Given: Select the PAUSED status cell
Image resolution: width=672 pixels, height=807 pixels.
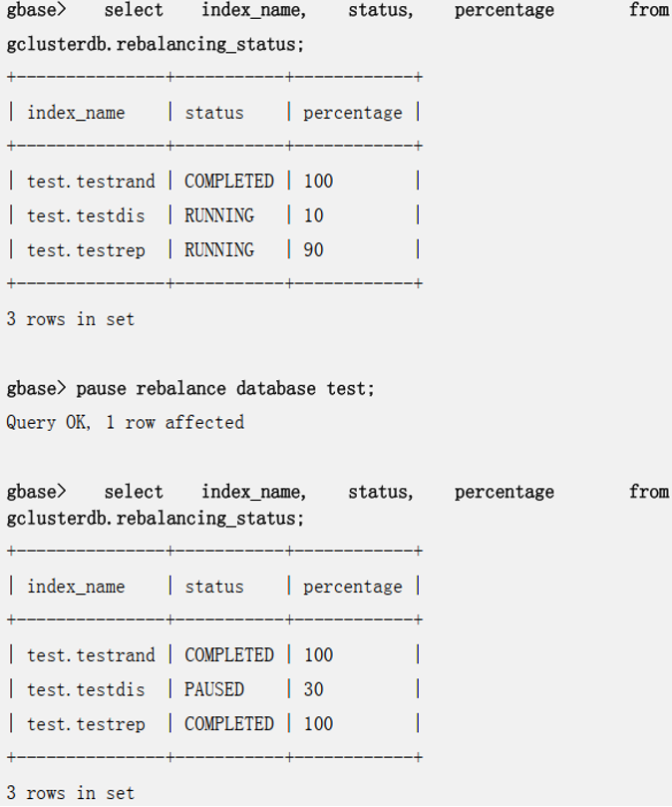Looking at the screenshot, I should coord(213,689).
